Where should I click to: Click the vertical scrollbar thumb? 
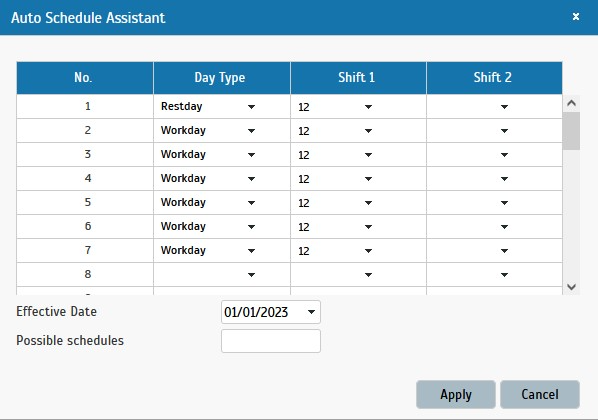tap(571, 131)
